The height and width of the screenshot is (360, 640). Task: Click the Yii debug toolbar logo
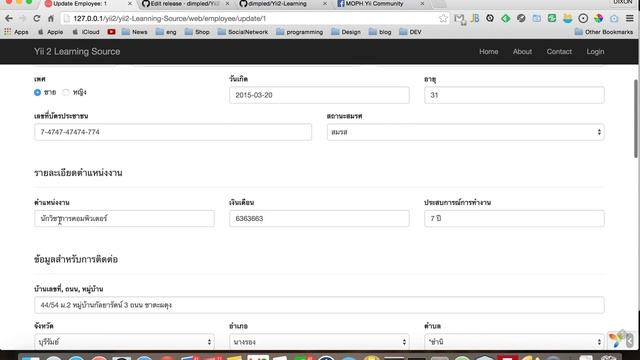pyautogui.click(x=616, y=339)
